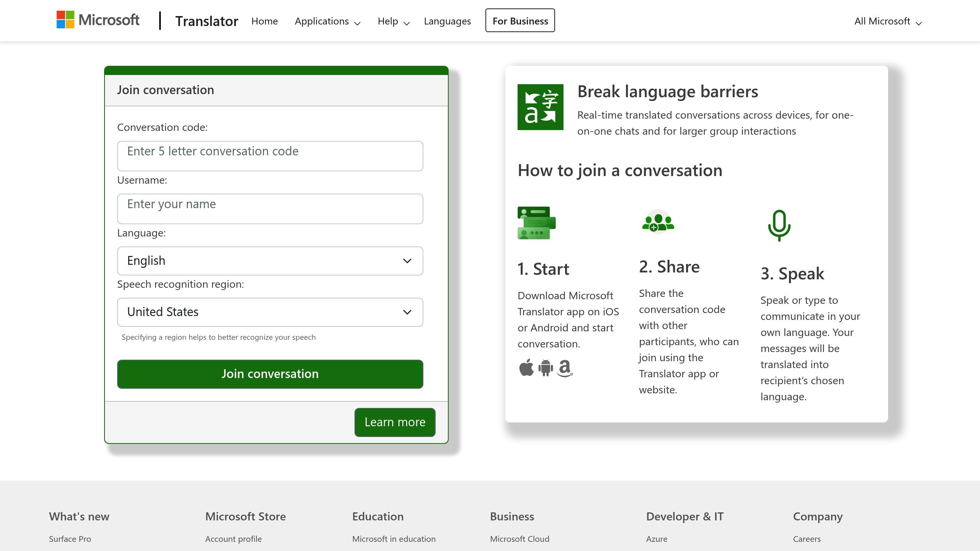The width and height of the screenshot is (980, 551).
Task: Click the Speak microphone icon
Action: pyautogui.click(x=779, y=226)
